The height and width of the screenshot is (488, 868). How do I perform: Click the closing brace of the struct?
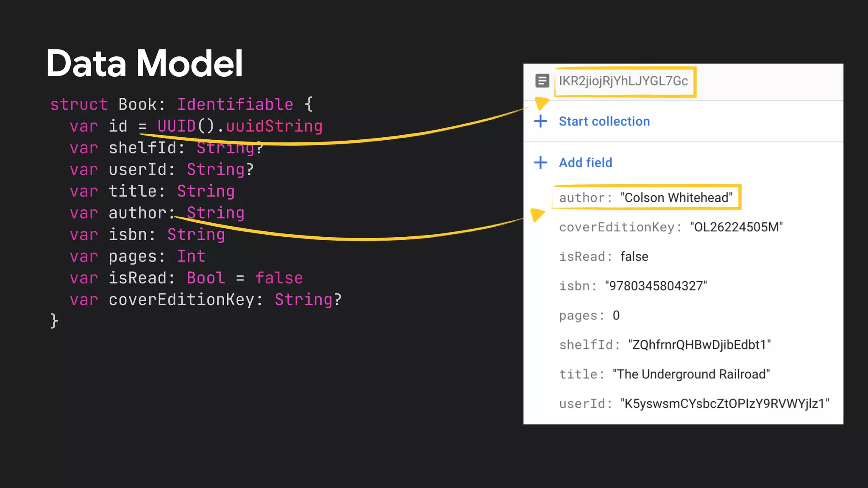(54, 321)
